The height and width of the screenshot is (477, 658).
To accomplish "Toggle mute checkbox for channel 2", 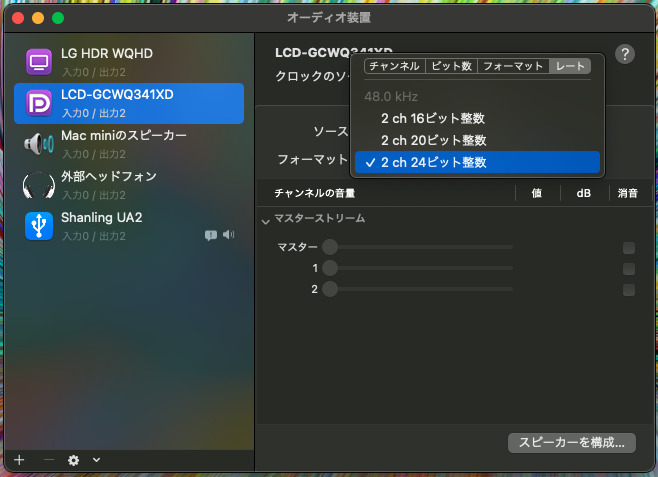I will click(629, 290).
